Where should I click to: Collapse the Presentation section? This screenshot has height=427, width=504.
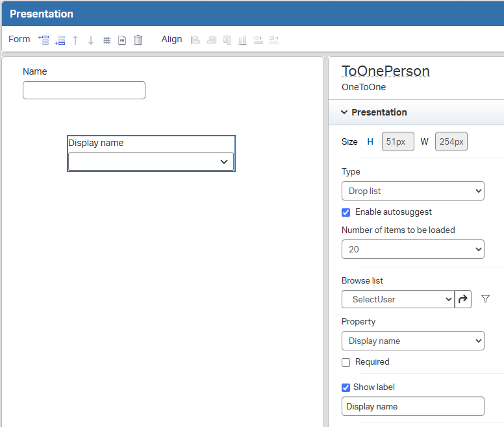(344, 112)
